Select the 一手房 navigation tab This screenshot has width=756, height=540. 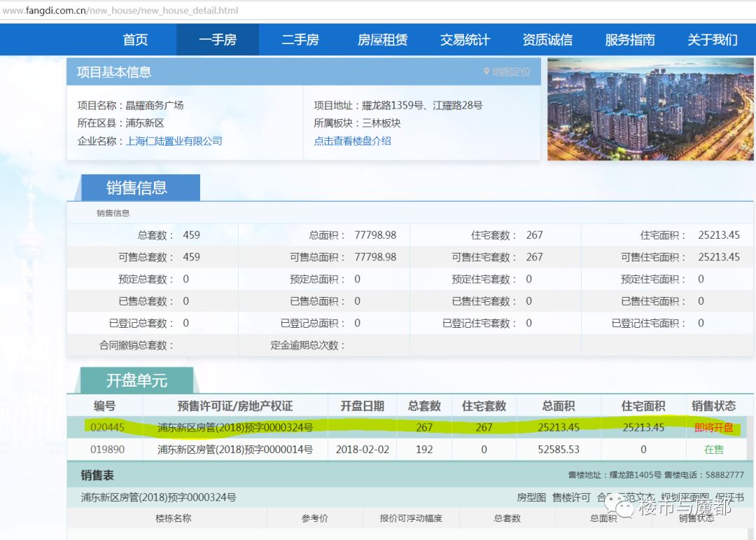(x=218, y=40)
